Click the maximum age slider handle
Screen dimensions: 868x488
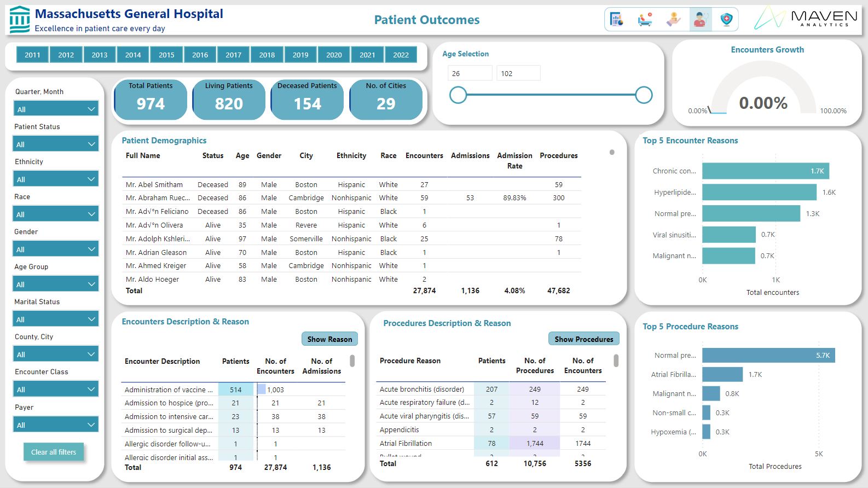coord(644,95)
